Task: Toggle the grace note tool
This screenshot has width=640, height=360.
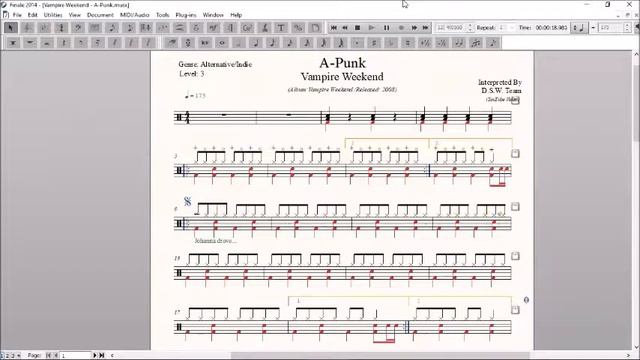Action: pyautogui.click(x=493, y=43)
